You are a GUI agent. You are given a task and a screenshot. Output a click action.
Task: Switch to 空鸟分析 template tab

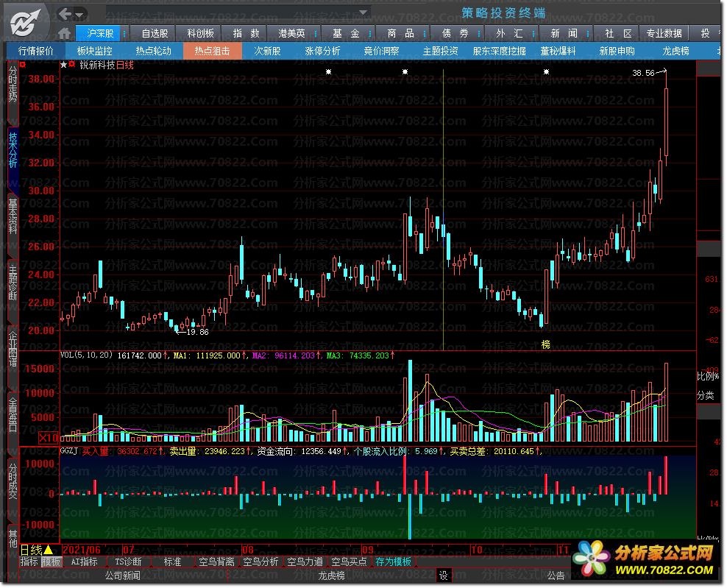tap(260, 562)
